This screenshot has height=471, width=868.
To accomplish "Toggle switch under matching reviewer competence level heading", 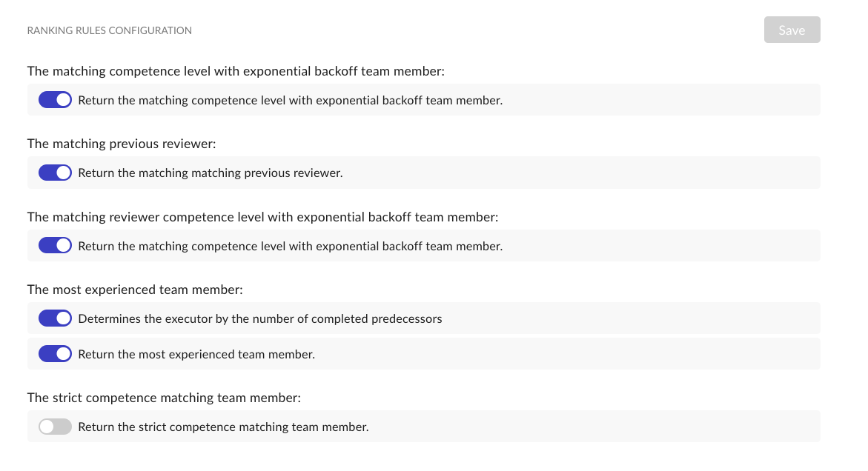I will (55, 245).
